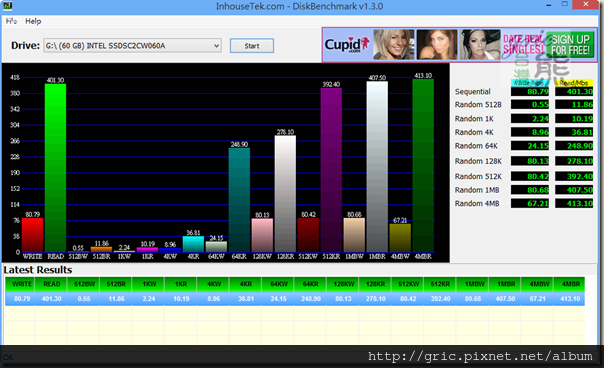Click the Random 4K label

(474, 132)
